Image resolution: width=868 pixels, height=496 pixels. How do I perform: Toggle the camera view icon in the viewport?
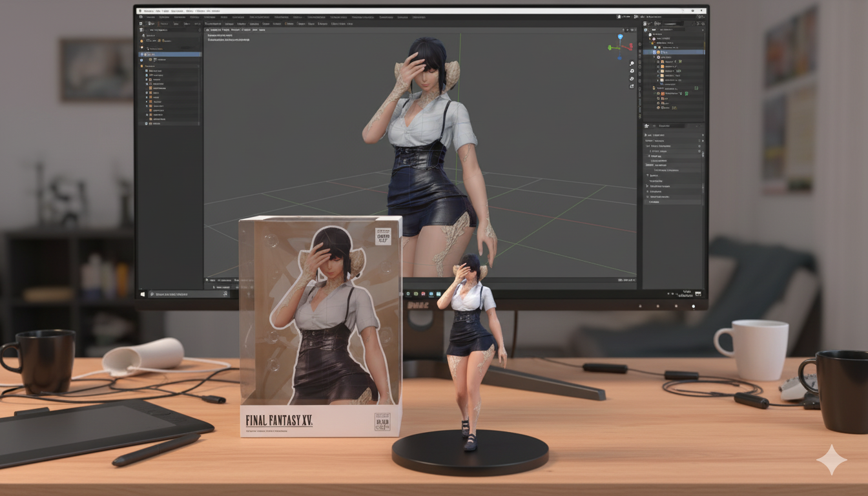632,79
